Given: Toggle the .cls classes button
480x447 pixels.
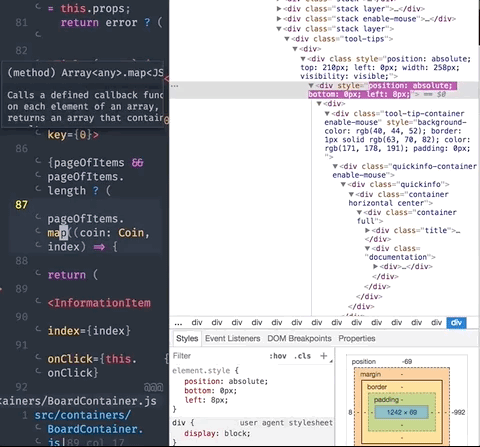Looking at the screenshot, I should [x=302, y=356].
